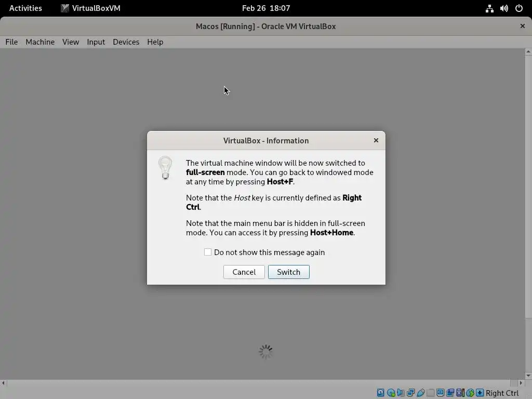Open the volume speaker icon in top bar
532x399 pixels.
(x=504, y=8)
